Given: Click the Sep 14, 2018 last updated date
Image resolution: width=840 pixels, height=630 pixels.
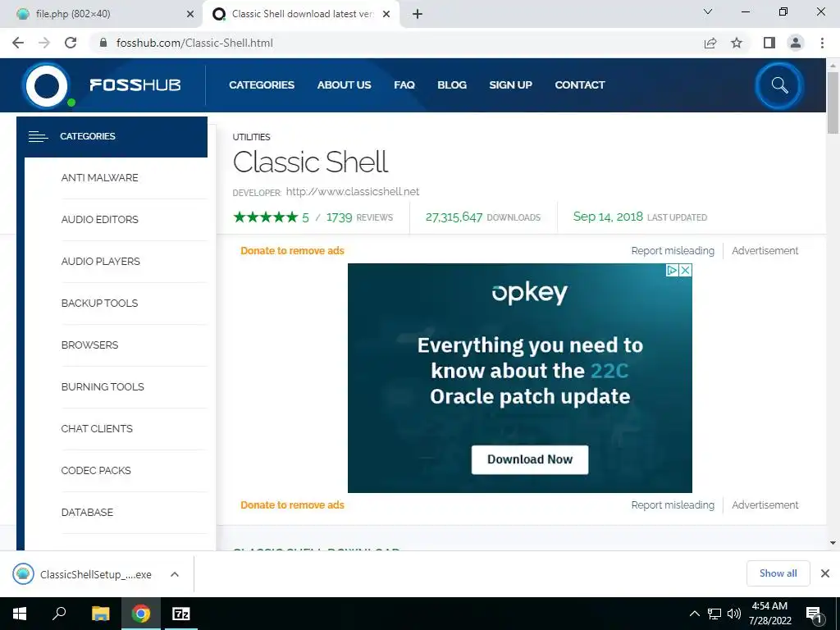Looking at the screenshot, I should pyautogui.click(x=608, y=217).
